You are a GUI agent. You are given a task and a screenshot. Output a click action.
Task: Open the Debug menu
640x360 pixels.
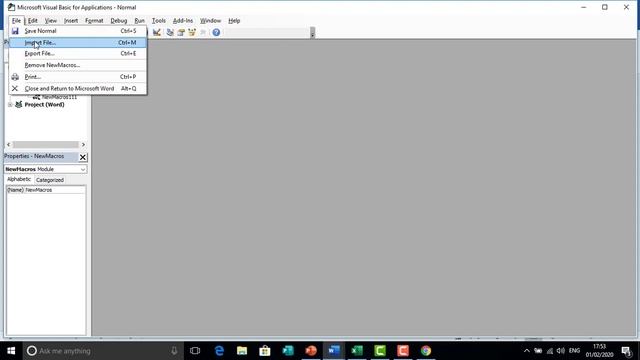119,20
